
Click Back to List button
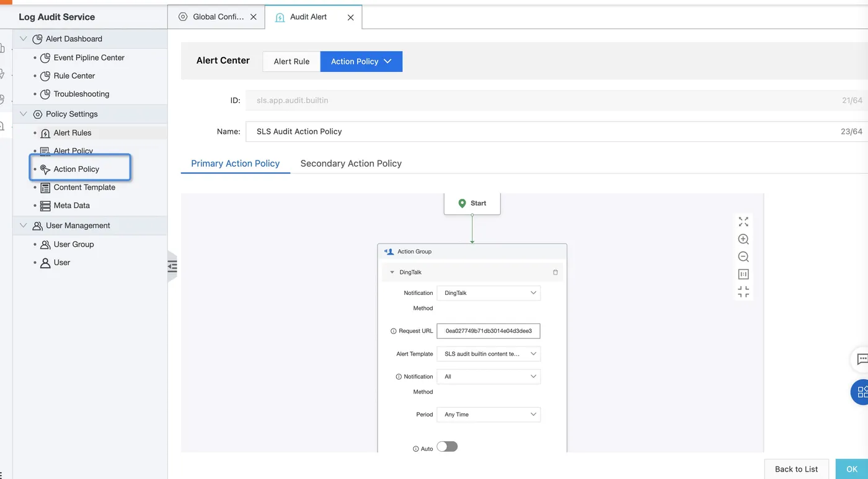[x=797, y=469]
